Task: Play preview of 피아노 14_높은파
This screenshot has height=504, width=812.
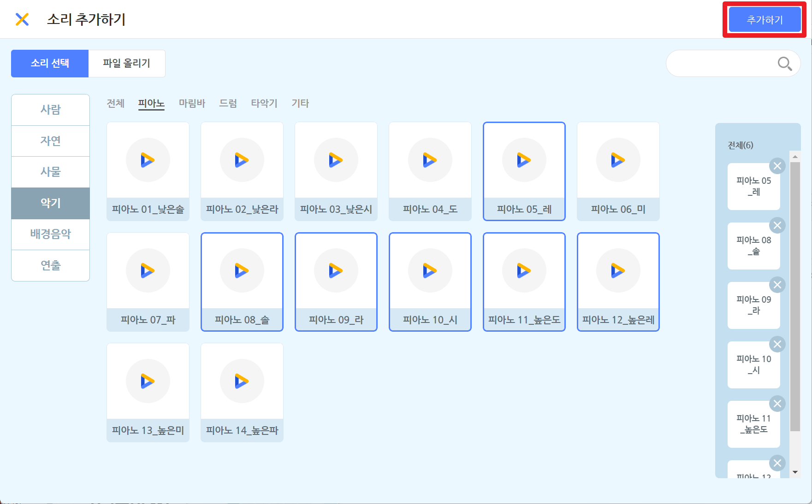Action: [242, 381]
